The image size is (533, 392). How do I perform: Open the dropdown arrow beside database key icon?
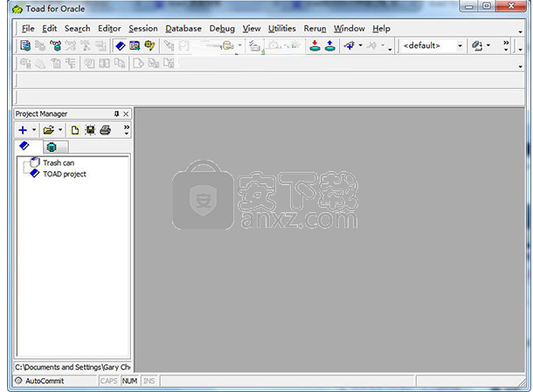pyautogui.click(x=239, y=45)
